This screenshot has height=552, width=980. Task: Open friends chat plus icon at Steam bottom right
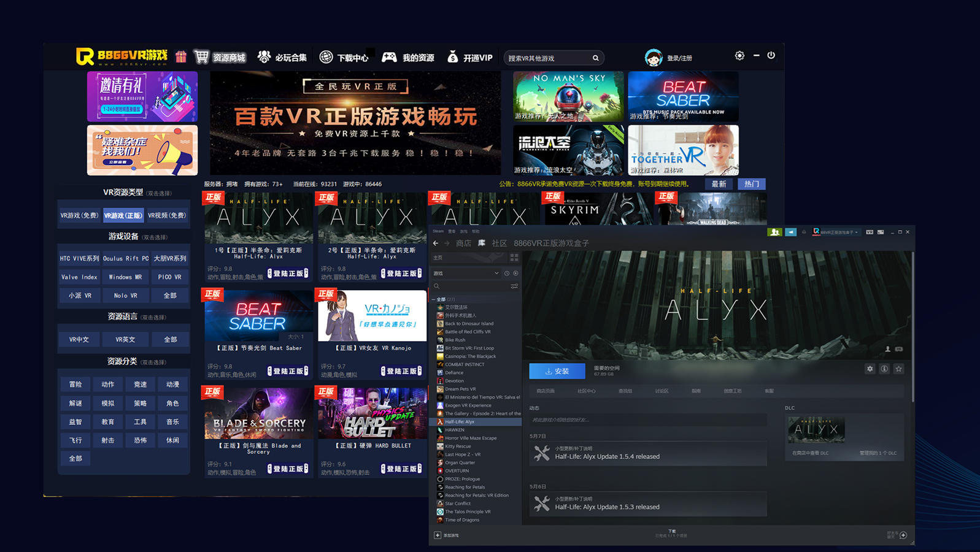(903, 535)
